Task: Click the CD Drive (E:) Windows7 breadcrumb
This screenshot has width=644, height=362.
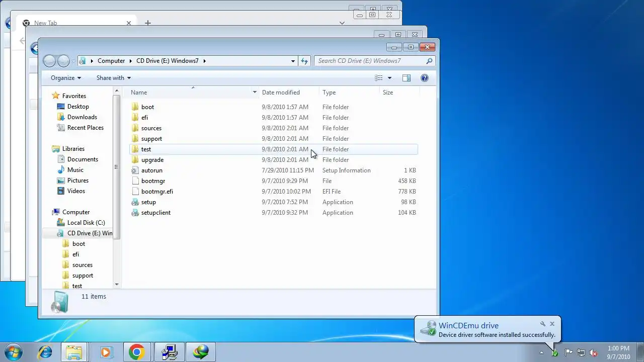Action: [168, 61]
